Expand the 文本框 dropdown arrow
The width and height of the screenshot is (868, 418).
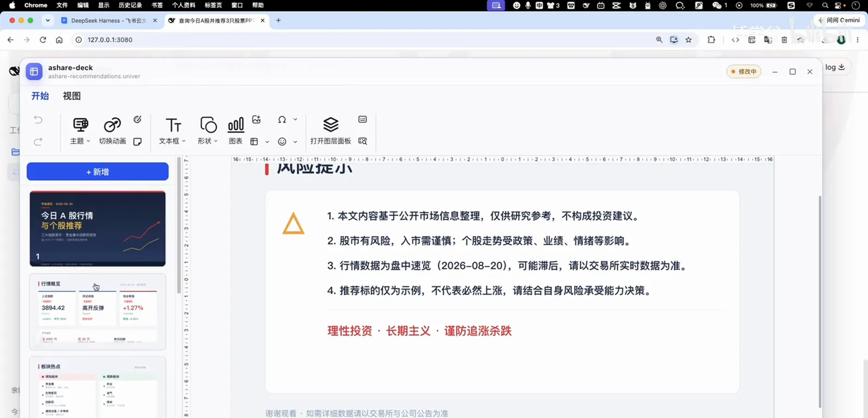pyautogui.click(x=184, y=141)
